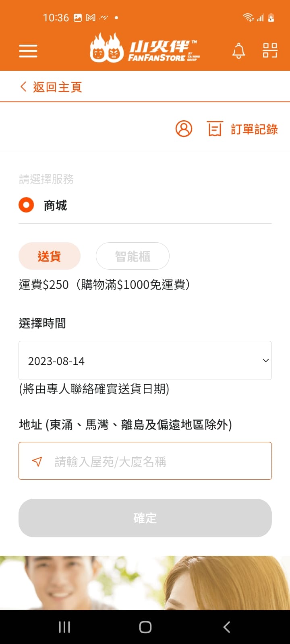
Task: Focus the 請輸入屋苑/大廈名稱 address field
Action: pyautogui.click(x=145, y=461)
